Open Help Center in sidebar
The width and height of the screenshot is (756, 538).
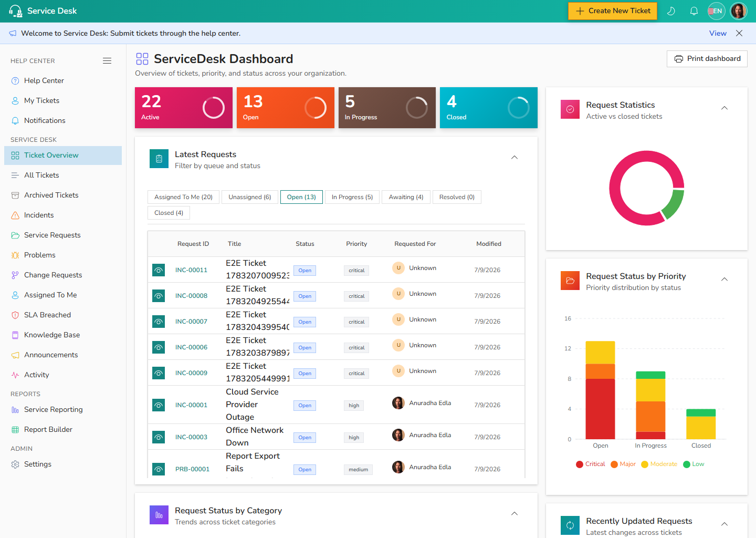(63, 80)
